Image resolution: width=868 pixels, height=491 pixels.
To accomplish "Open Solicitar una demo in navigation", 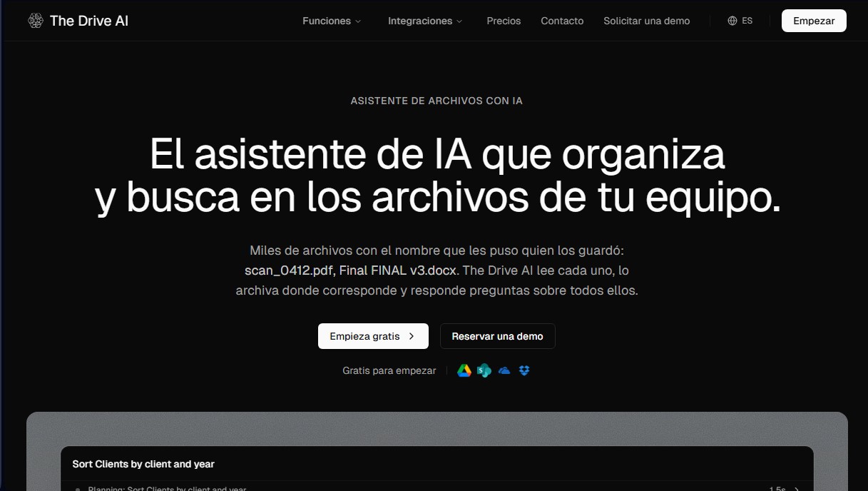I will point(647,21).
